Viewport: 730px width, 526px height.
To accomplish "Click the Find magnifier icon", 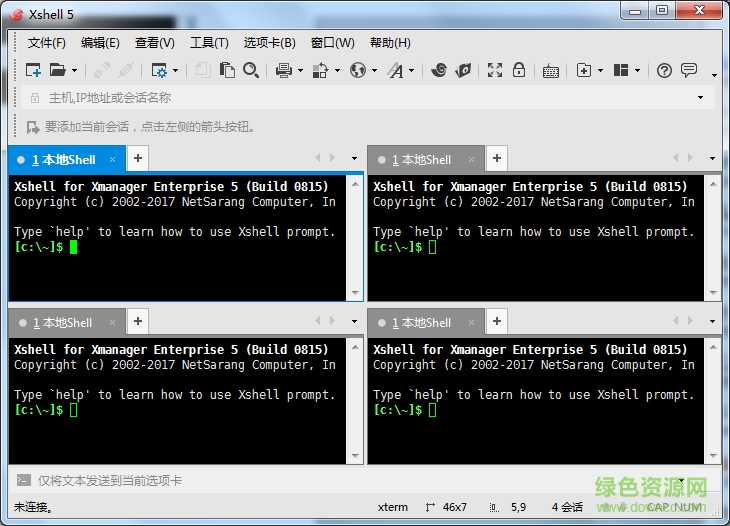I will [x=251, y=70].
